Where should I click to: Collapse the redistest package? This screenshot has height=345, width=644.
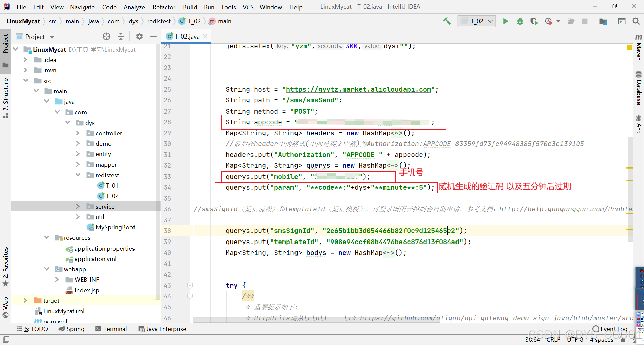78,175
